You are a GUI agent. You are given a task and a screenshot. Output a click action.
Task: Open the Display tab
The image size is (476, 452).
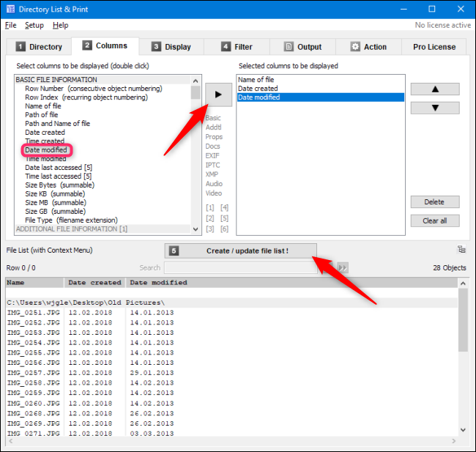pyautogui.click(x=171, y=47)
